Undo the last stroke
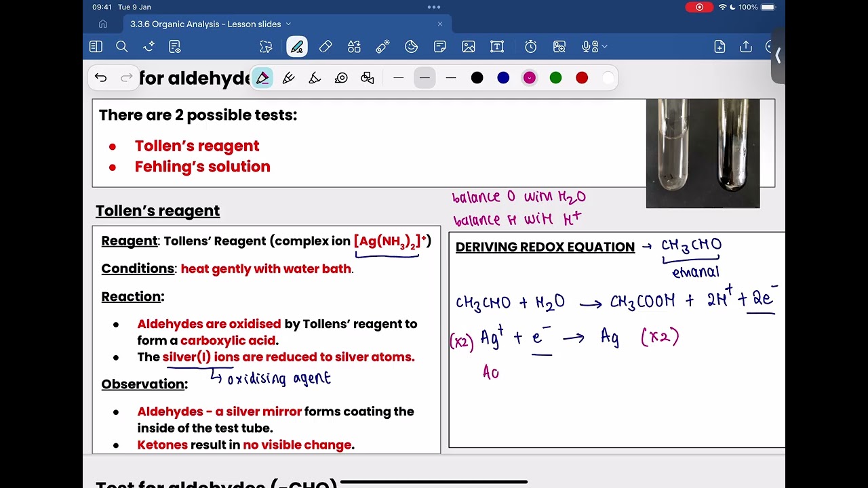 pyautogui.click(x=100, y=78)
